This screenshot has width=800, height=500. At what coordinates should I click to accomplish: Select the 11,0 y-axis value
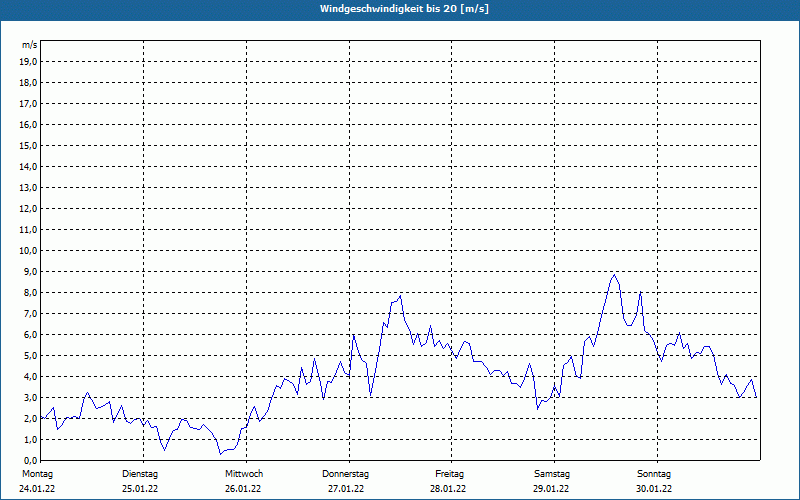coord(28,230)
